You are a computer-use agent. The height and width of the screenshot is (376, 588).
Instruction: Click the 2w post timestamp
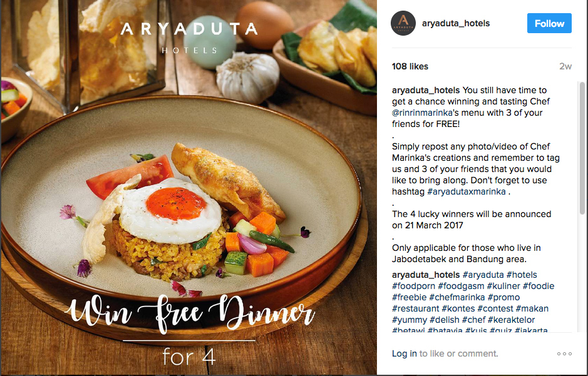click(x=565, y=66)
